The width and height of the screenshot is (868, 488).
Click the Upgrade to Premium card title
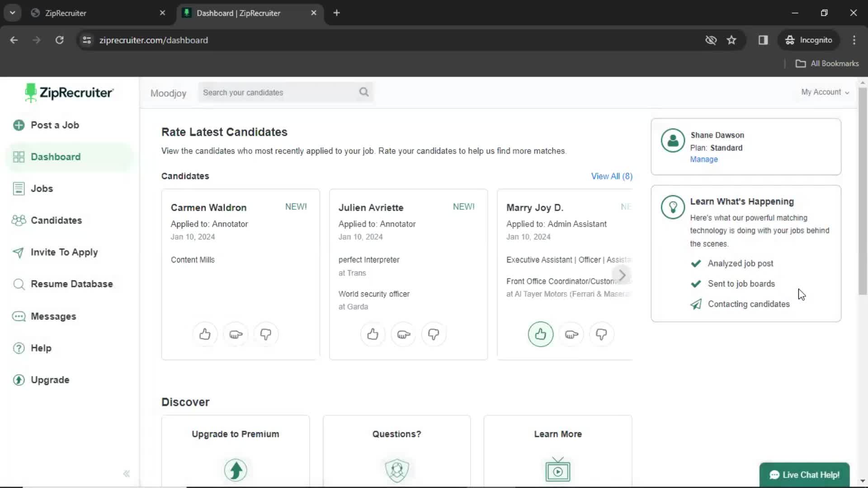236,434
